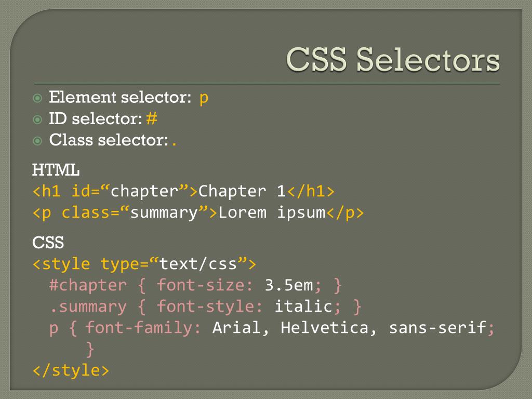Click the #chapter selector in the CSS
This screenshot has height=399, width=532.
click(88, 286)
